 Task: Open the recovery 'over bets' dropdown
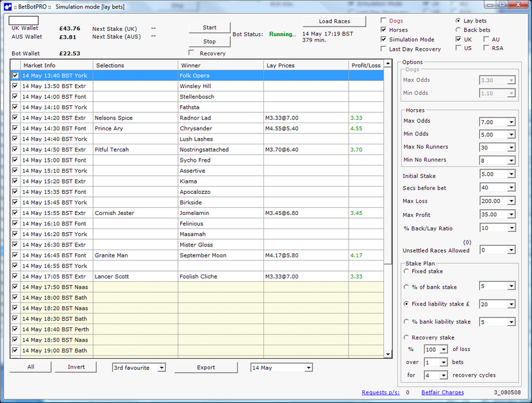click(444, 363)
